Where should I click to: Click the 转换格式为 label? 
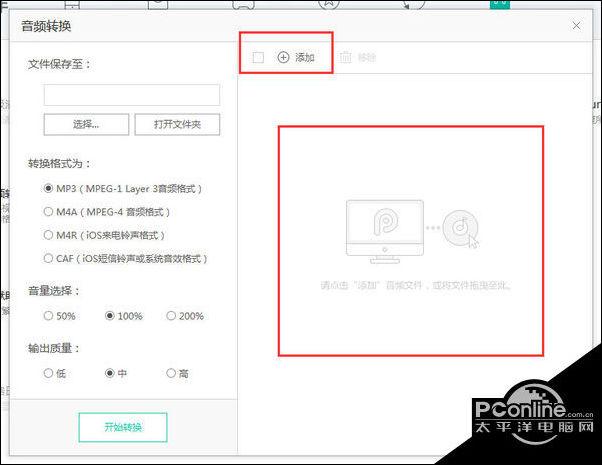point(59,164)
